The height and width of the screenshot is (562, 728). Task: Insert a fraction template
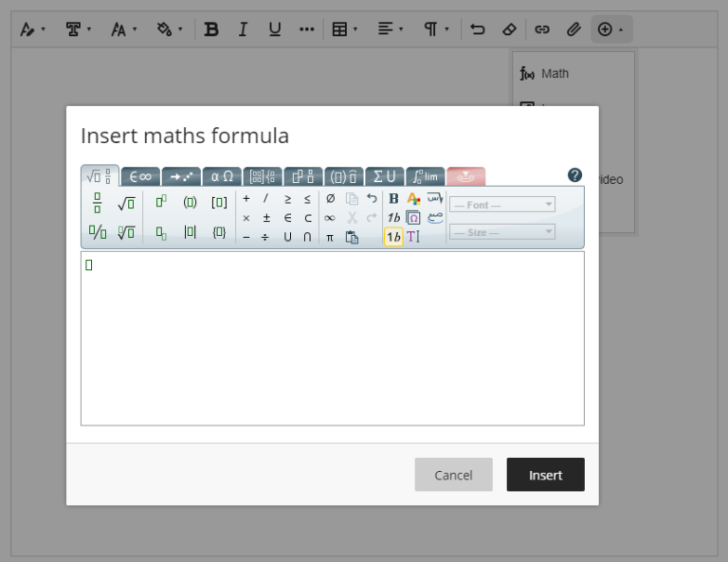(98, 203)
